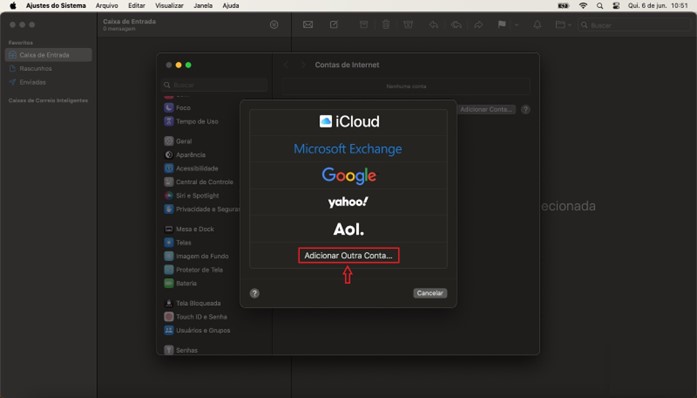This screenshot has width=697, height=398.
Task: Click Mail filter icon beside Caixa de Entrada
Action: point(274,25)
